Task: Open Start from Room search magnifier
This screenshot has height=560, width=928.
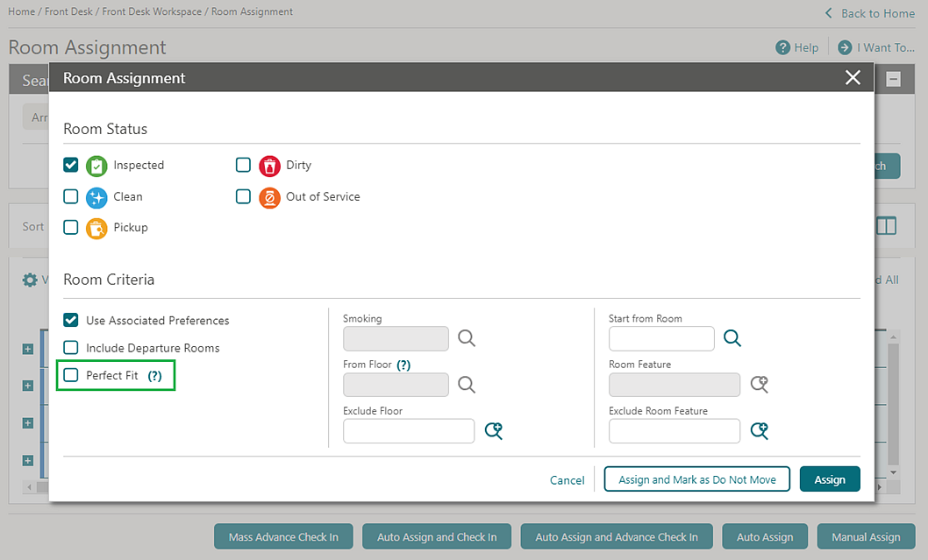Action: pos(732,338)
